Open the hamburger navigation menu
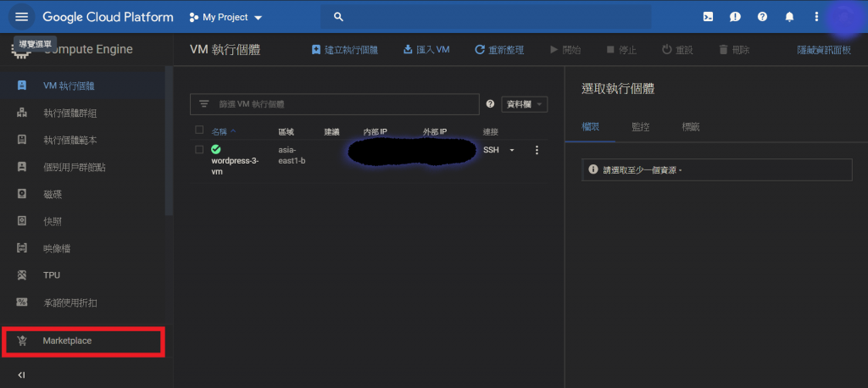 (x=21, y=17)
